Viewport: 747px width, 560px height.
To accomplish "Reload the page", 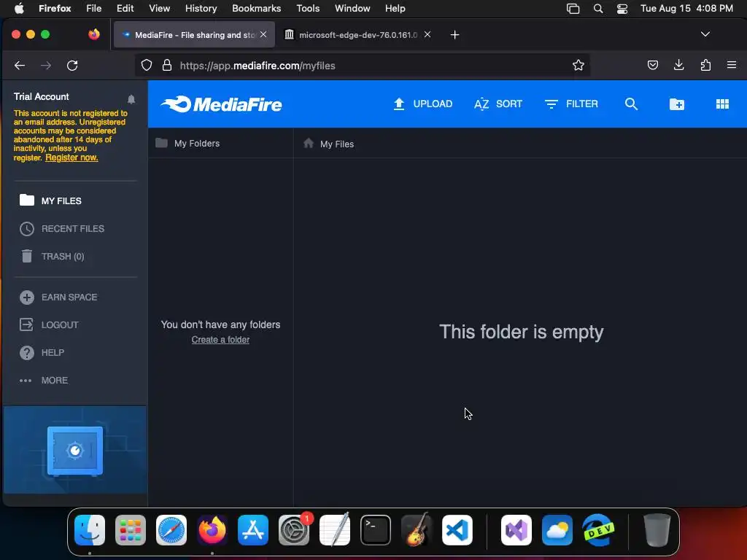I will (72, 65).
